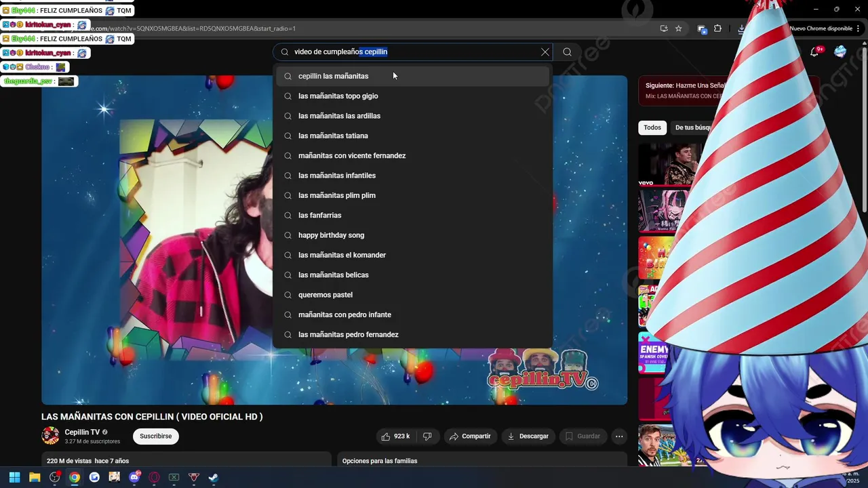Click inside the YouTube search input field
The height and width of the screenshot is (488, 868).
pos(414,52)
